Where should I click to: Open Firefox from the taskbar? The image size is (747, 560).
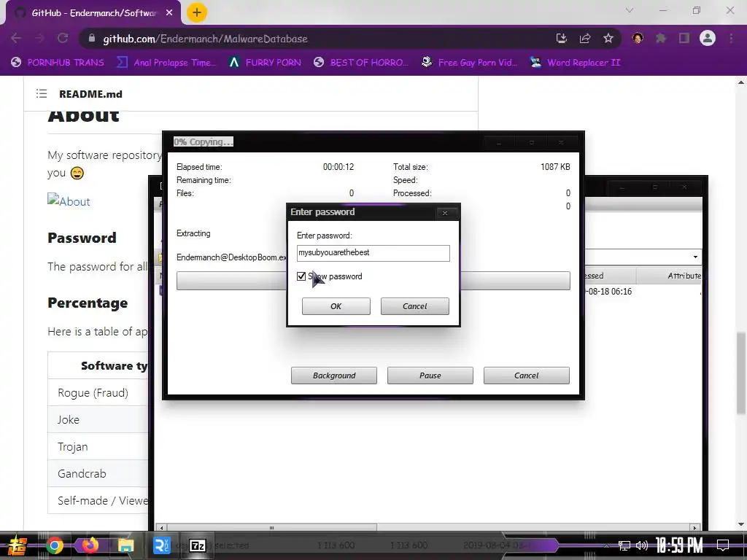coord(90,545)
